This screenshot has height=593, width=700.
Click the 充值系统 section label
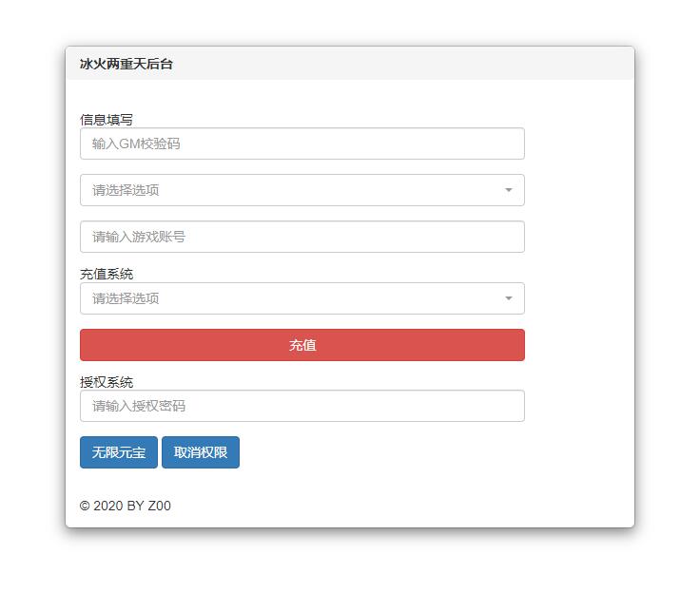tap(107, 274)
